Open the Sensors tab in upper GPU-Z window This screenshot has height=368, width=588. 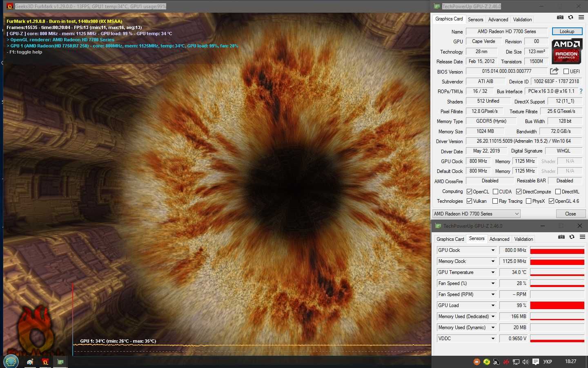click(475, 20)
